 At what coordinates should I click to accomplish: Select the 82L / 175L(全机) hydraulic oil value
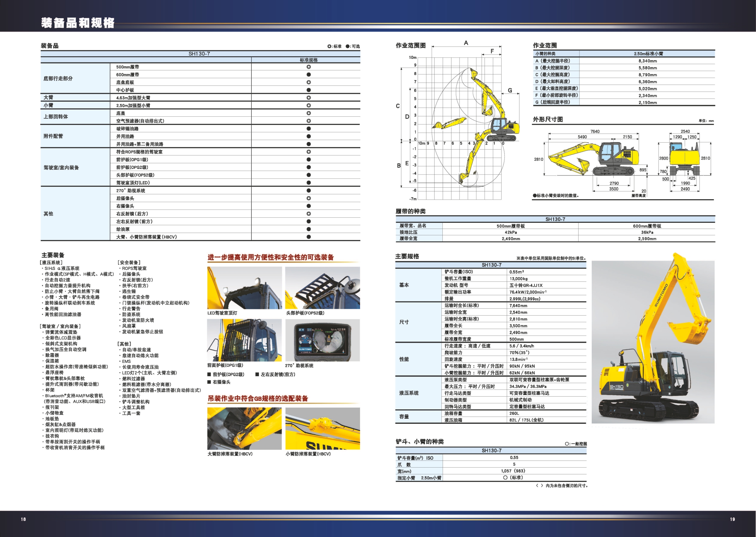[x=526, y=420]
